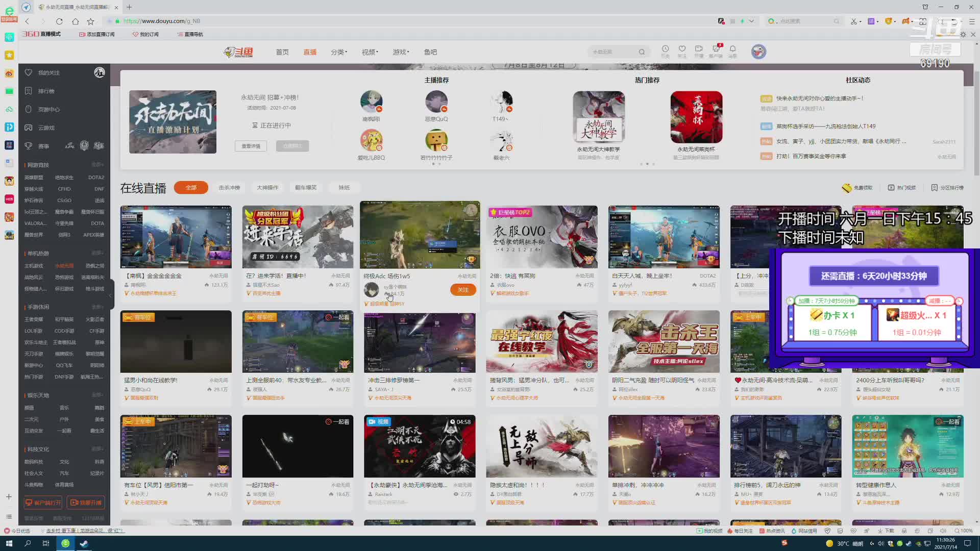This screenshot has width=980, height=551.
Task: Open the 云游戏 gamepad icon
Action: coord(29,128)
